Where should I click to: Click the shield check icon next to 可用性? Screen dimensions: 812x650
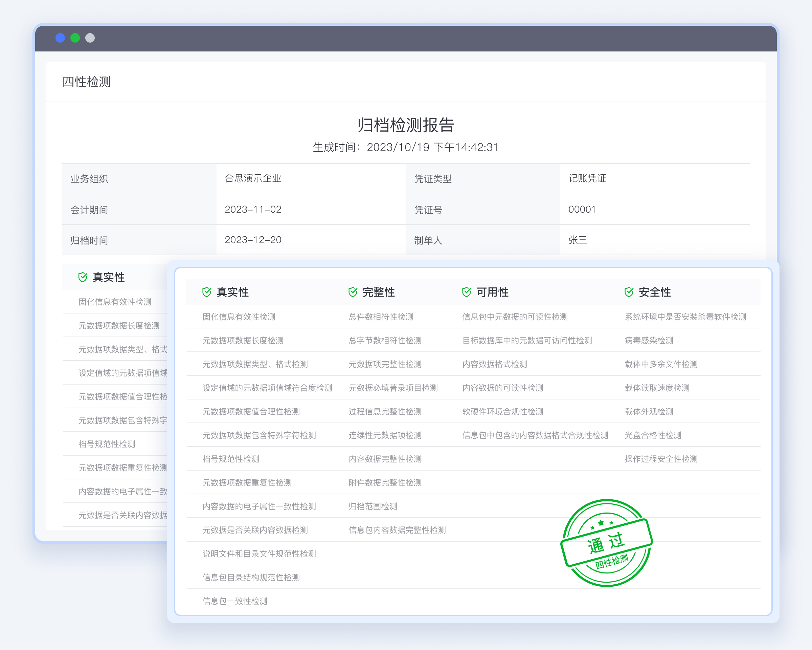[467, 292]
